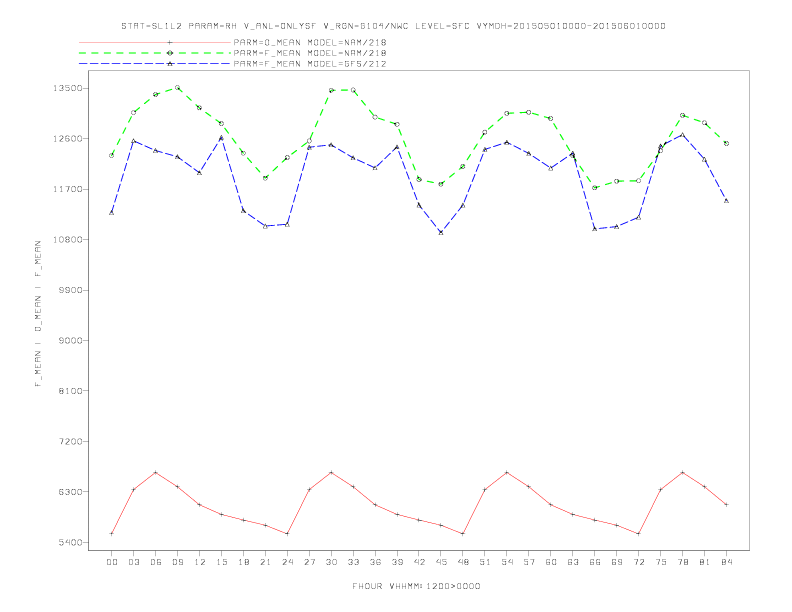Select legend entry "PARM=O_MEAN MODEL=NAM/218"
This screenshot has height=612, width=792.
click(x=310, y=42)
